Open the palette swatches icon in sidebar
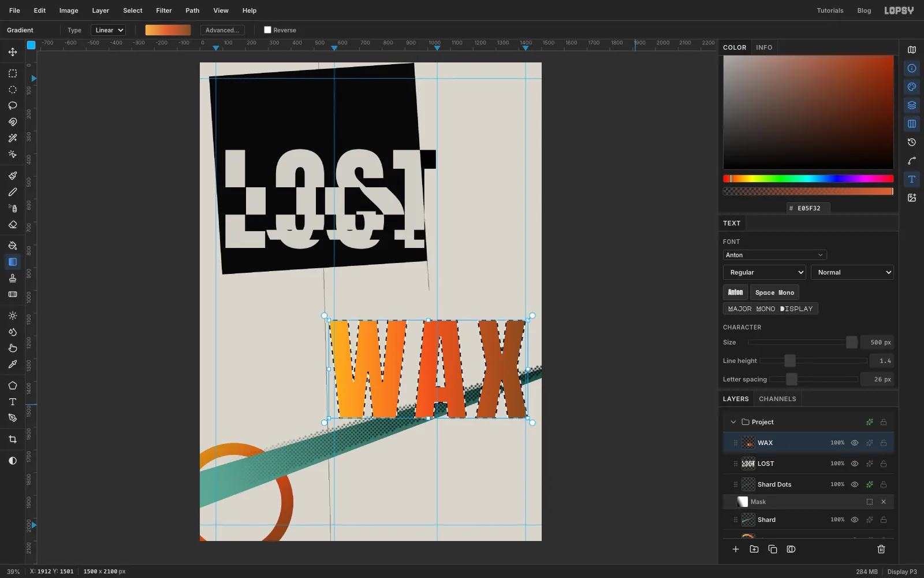 point(912,87)
